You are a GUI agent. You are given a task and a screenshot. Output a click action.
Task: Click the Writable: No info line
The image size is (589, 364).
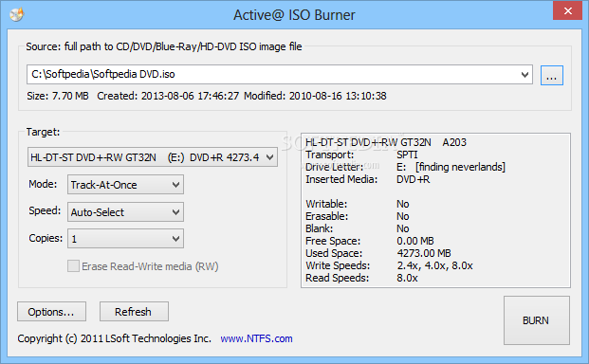[358, 204]
